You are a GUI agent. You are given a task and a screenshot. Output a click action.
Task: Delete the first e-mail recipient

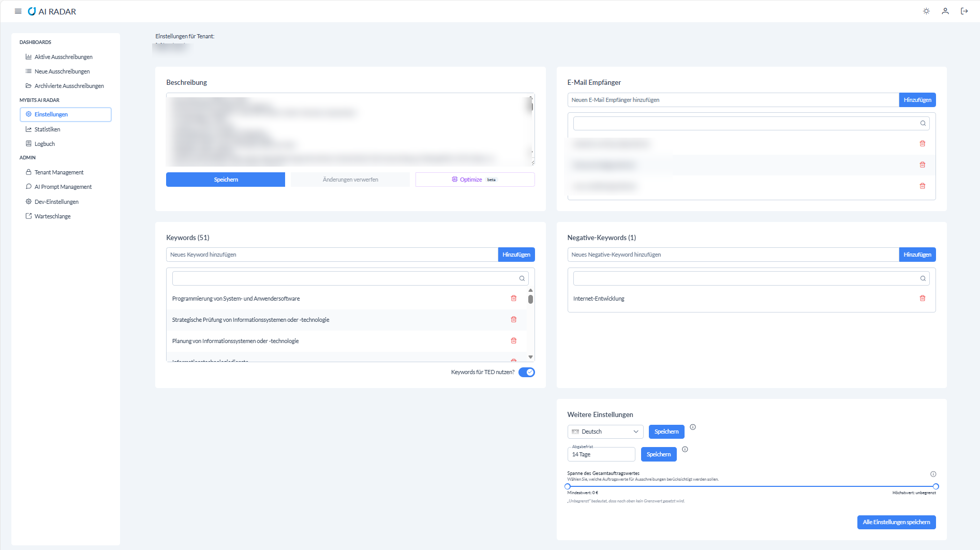click(x=923, y=144)
